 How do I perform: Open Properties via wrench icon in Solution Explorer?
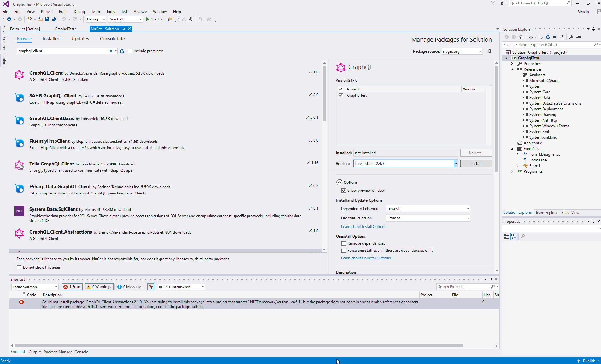click(x=571, y=37)
